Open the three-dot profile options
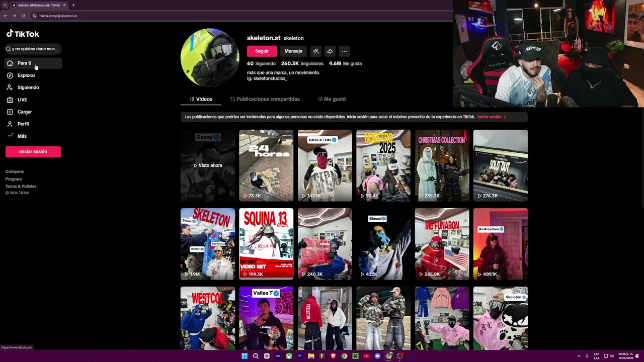Viewport: 644px width, 362px height. tap(344, 51)
